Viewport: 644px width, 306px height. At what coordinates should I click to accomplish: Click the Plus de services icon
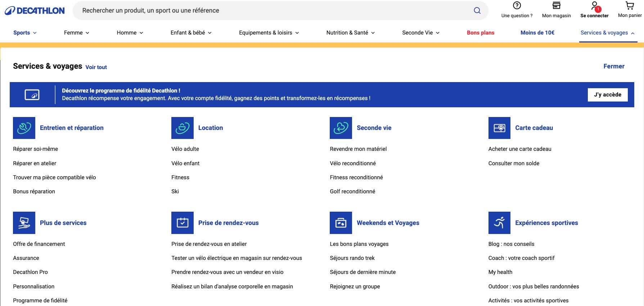[24, 223]
